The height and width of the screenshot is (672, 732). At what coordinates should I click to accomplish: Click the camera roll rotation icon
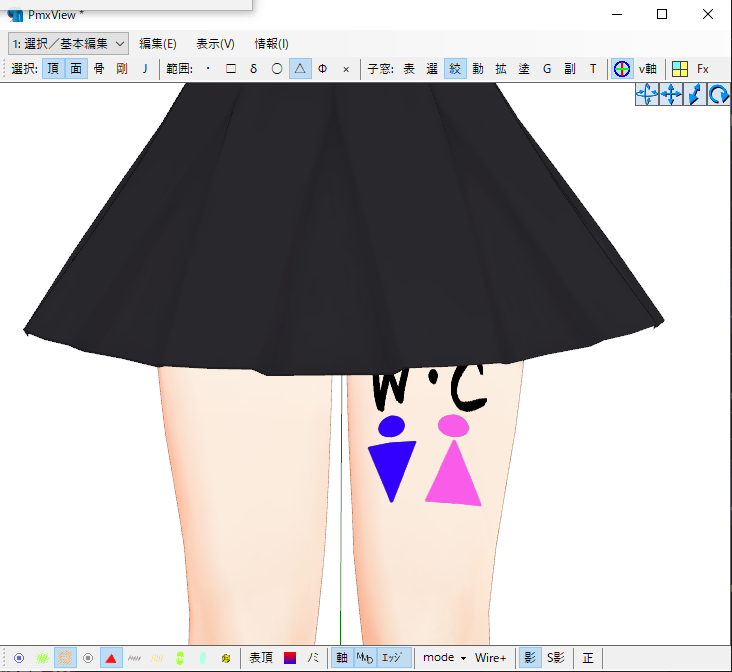[x=718, y=94]
